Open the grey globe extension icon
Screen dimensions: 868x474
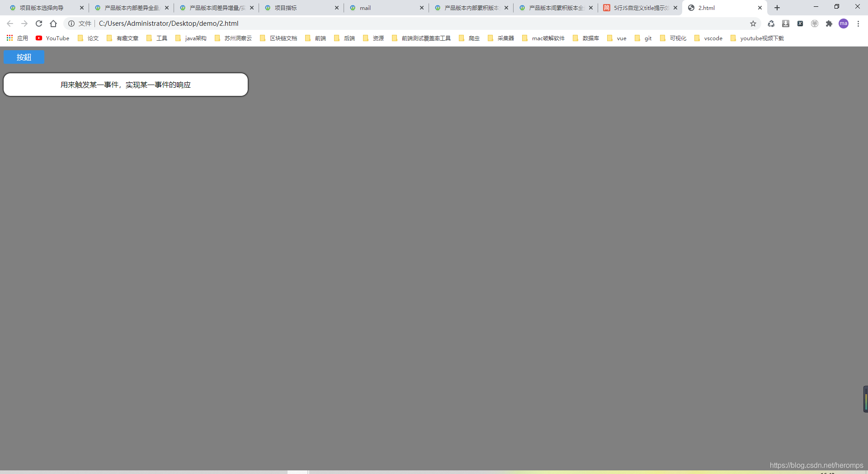[x=815, y=24]
